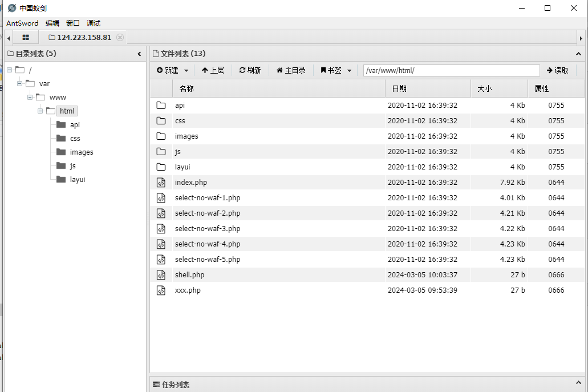Open the 编辑 menu
Screen dimensions: 588x392
[x=52, y=23]
